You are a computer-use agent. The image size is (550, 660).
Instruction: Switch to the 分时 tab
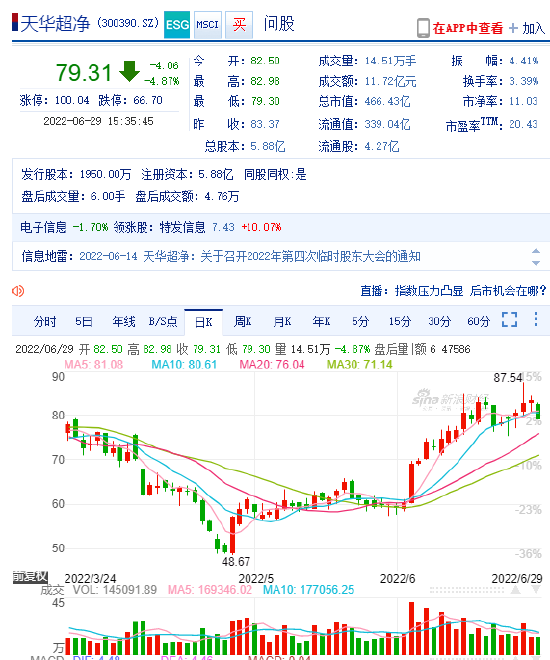tap(45, 322)
